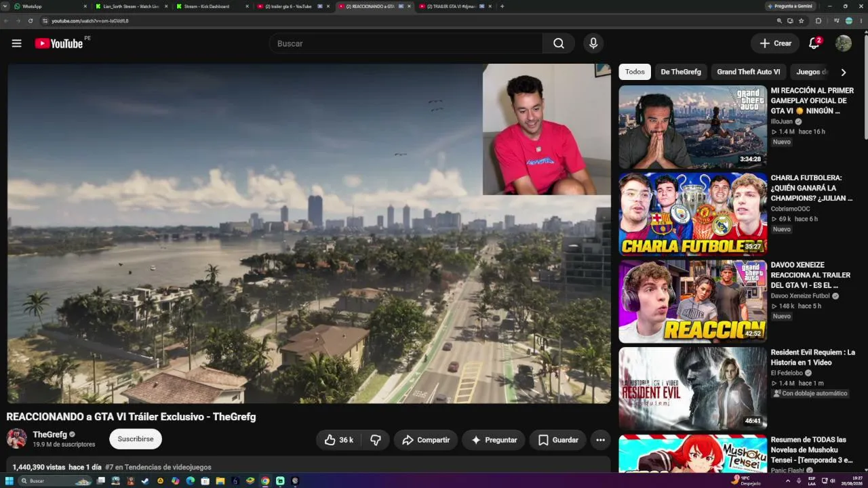Click the main GTA VI video player
Viewport: 868px width, 488px height.
click(x=309, y=234)
